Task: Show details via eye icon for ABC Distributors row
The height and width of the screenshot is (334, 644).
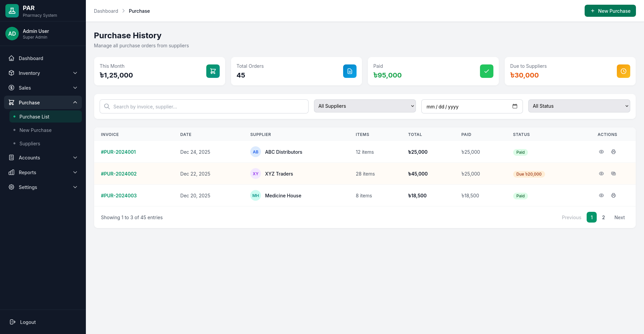Action: (601, 152)
